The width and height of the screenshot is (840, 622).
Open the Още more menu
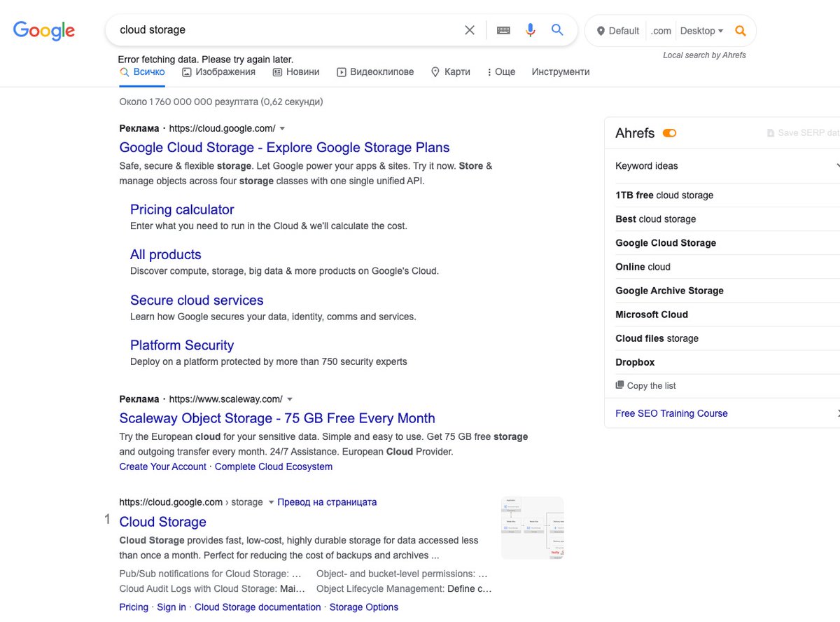click(501, 71)
